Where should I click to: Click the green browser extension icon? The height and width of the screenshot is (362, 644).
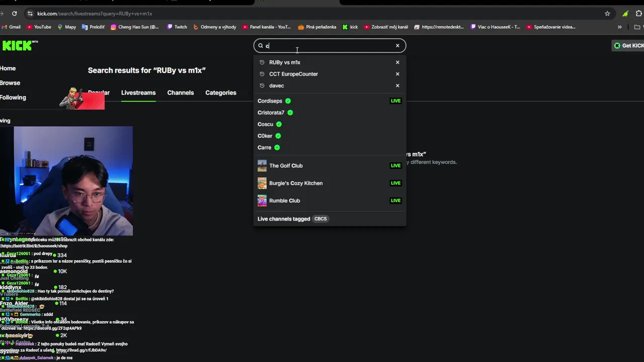pyautogui.click(x=625, y=14)
